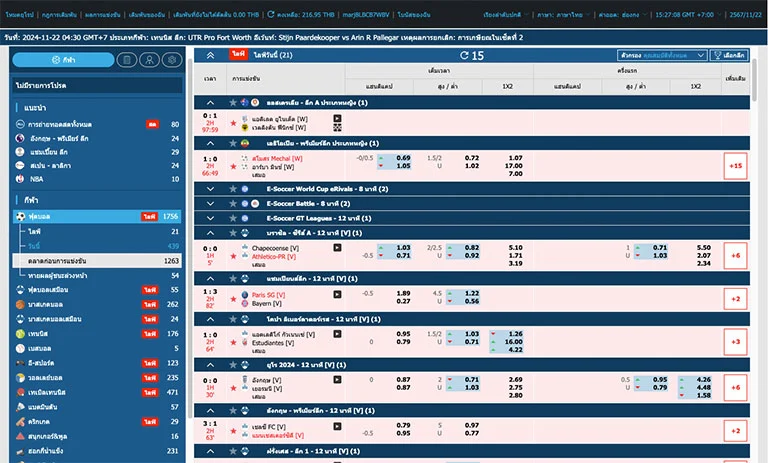Collapse all leagues with double chevron icon
768x463 pixels.
(210, 56)
